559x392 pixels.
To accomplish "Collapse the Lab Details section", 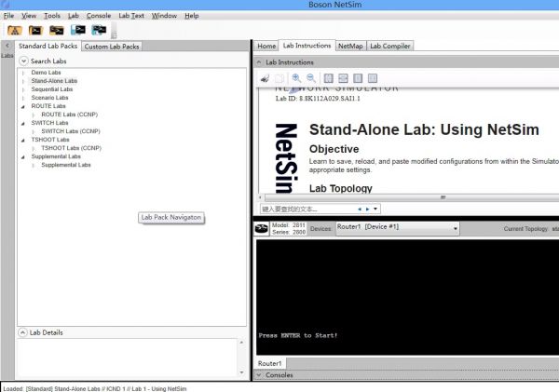I will pyautogui.click(x=22, y=332).
